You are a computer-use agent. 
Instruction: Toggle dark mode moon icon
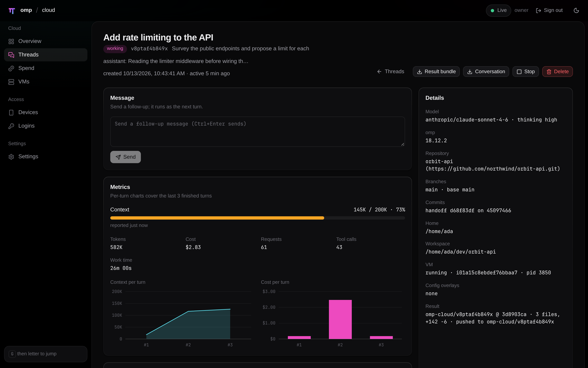576,10
